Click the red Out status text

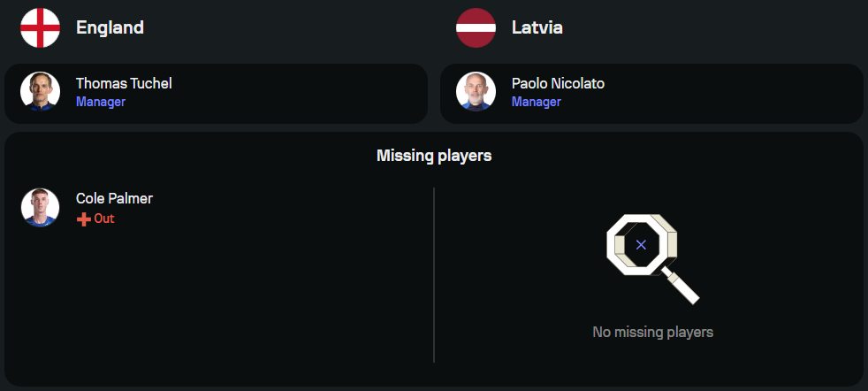[x=104, y=218]
